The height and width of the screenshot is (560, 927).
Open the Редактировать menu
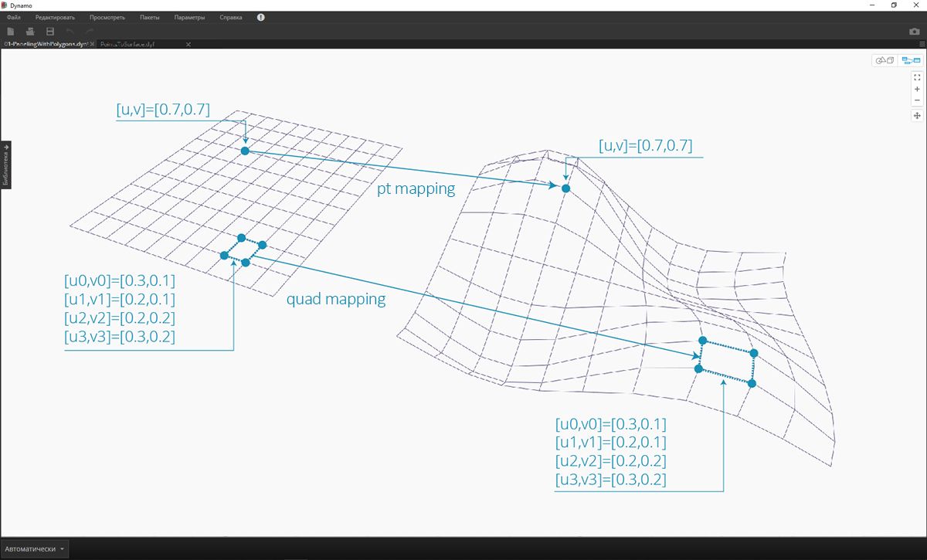point(55,17)
